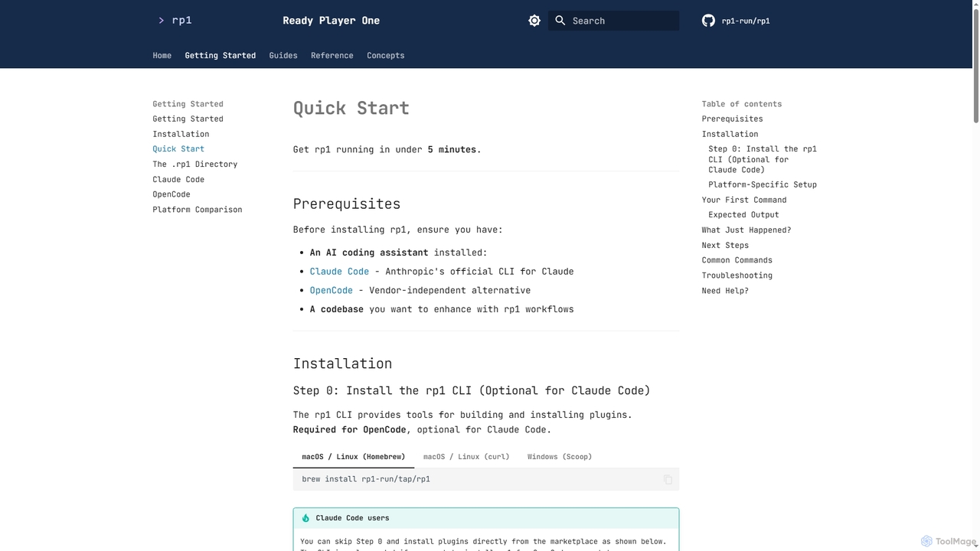
Task: Jump to Your First Command section
Action: tap(744, 200)
